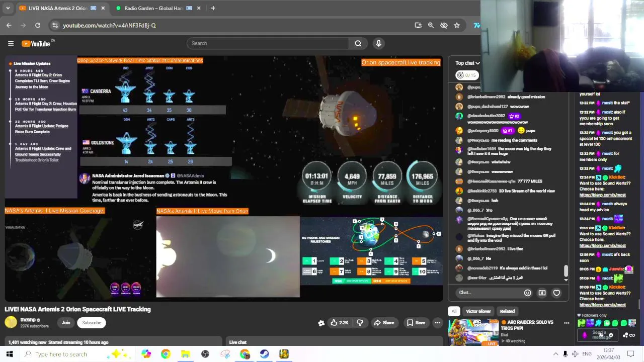Open Windows Start menu

point(9,354)
